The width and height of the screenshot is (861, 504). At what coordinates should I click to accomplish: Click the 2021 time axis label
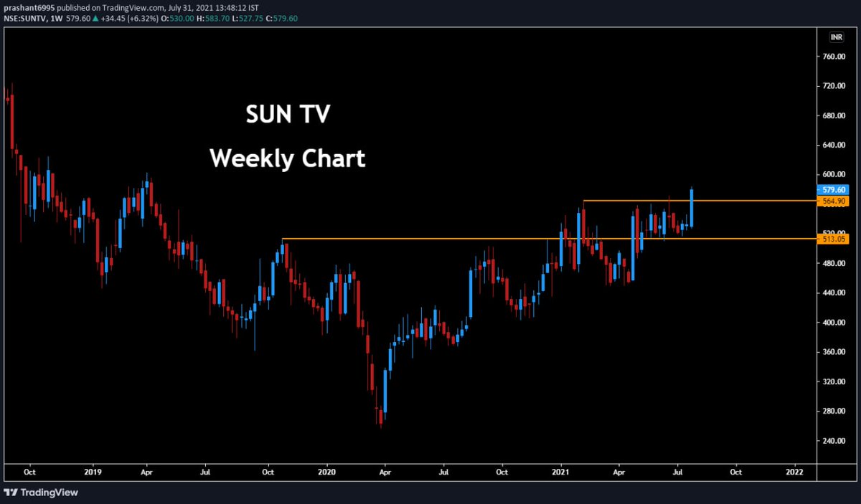(561, 472)
